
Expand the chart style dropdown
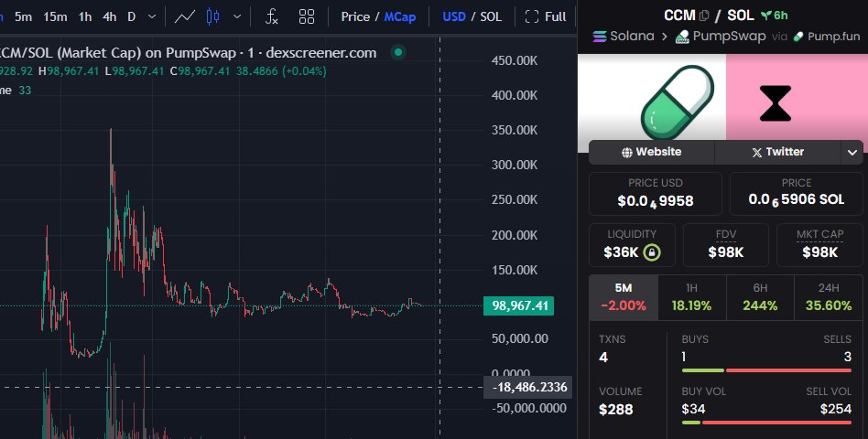tap(237, 16)
